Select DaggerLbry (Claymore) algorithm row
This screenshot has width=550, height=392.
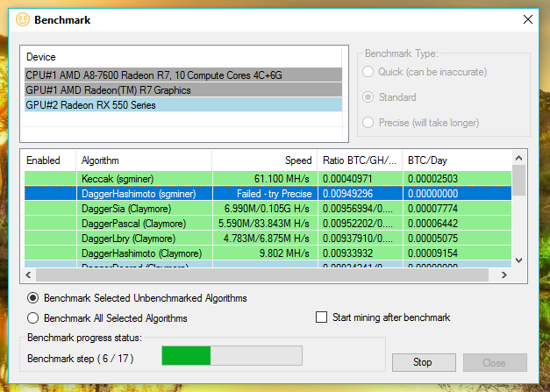click(268, 239)
